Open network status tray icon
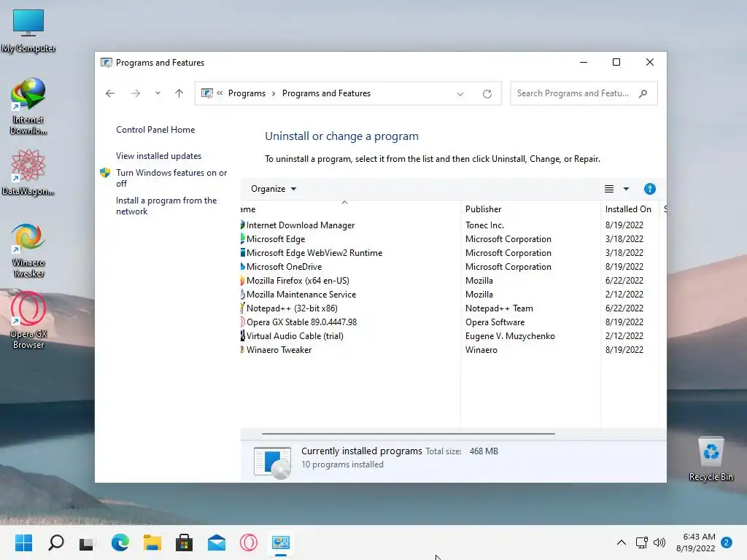This screenshot has height=560, width=747. [642, 542]
